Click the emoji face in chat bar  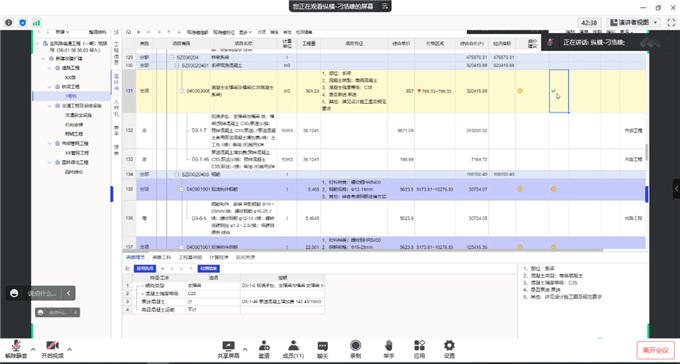coord(14,293)
